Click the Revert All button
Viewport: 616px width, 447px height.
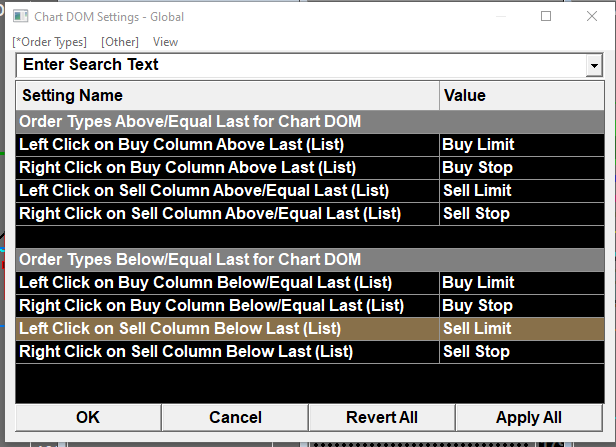381,417
